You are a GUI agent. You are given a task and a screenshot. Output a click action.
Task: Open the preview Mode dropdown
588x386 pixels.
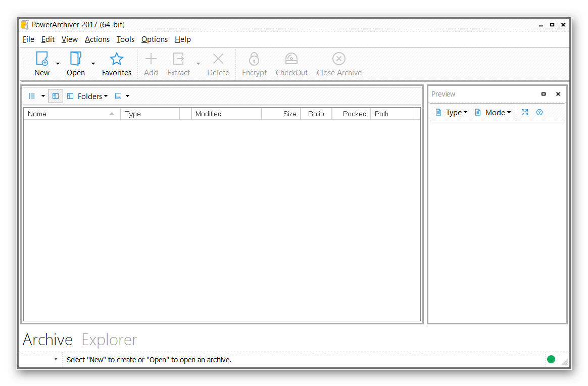(x=493, y=112)
